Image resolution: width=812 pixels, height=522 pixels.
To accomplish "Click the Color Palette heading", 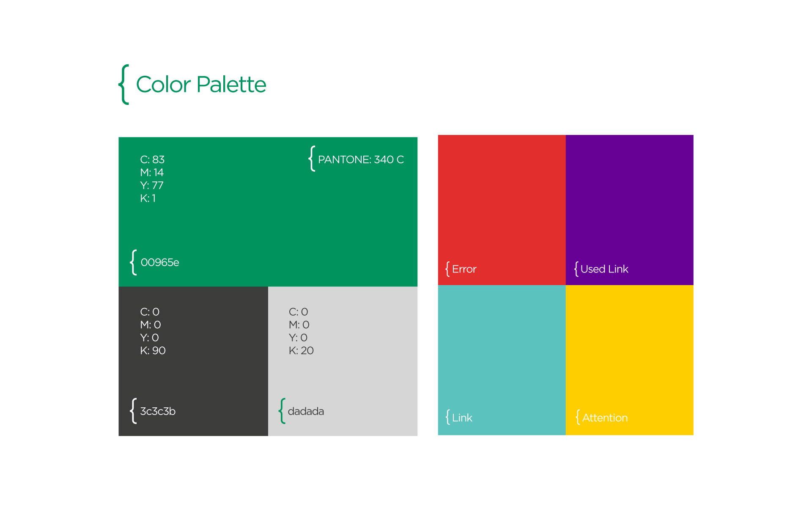I will click(x=201, y=85).
